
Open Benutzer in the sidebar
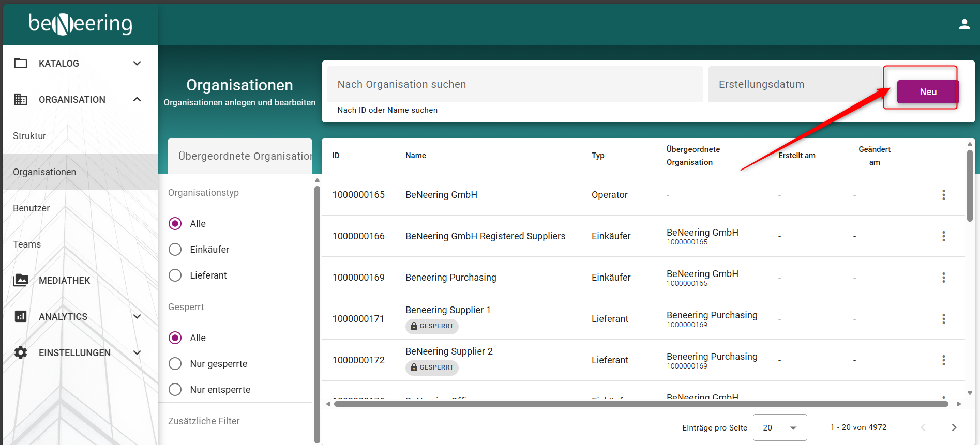[32, 208]
